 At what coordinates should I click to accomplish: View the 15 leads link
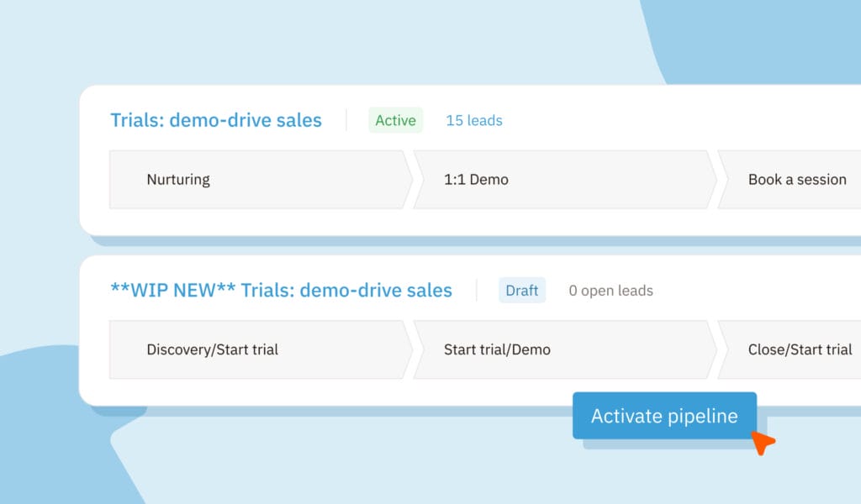click(473, 120)
